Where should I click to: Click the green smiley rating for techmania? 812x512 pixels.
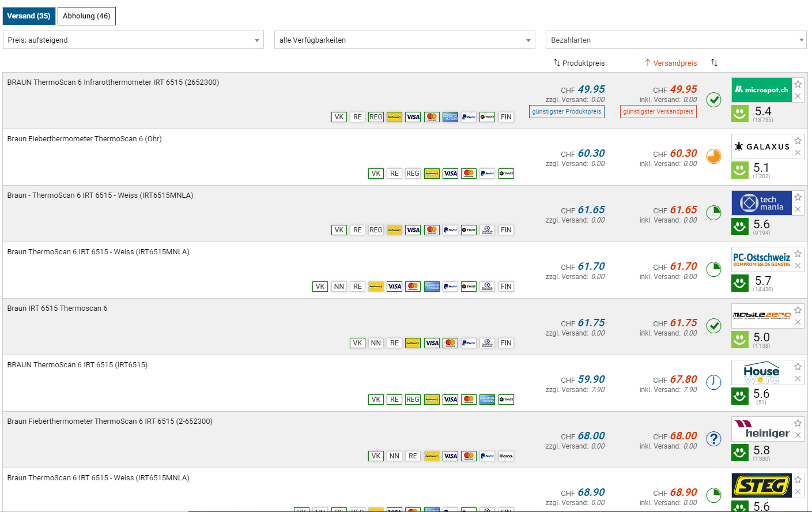(740, 227)
